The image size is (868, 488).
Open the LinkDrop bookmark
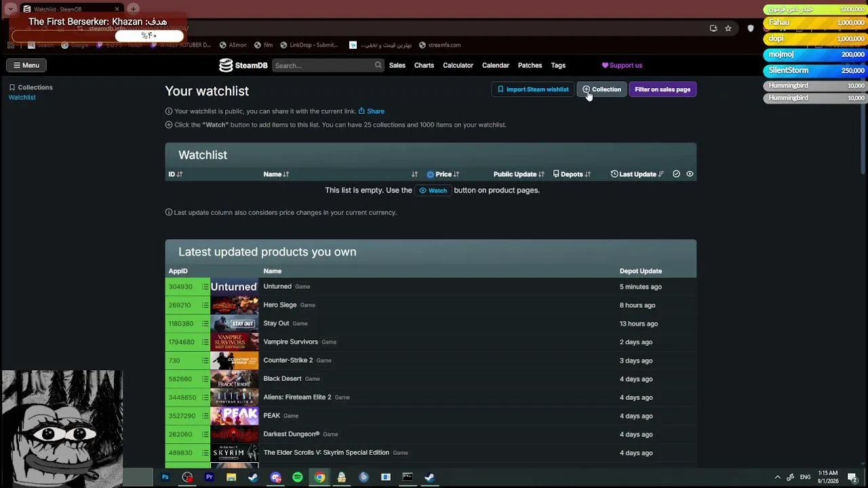click(x=309, y=45)
